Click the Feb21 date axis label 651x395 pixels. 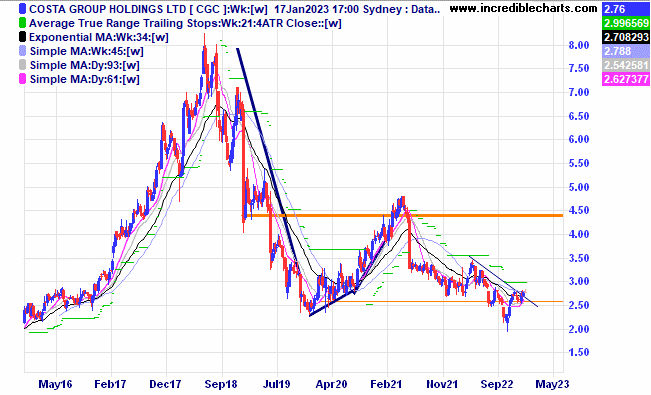coord(387,384)
